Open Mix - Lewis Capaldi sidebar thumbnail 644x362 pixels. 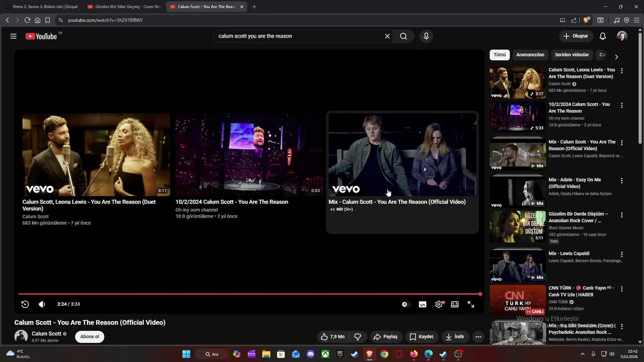[x=518, y=266]
